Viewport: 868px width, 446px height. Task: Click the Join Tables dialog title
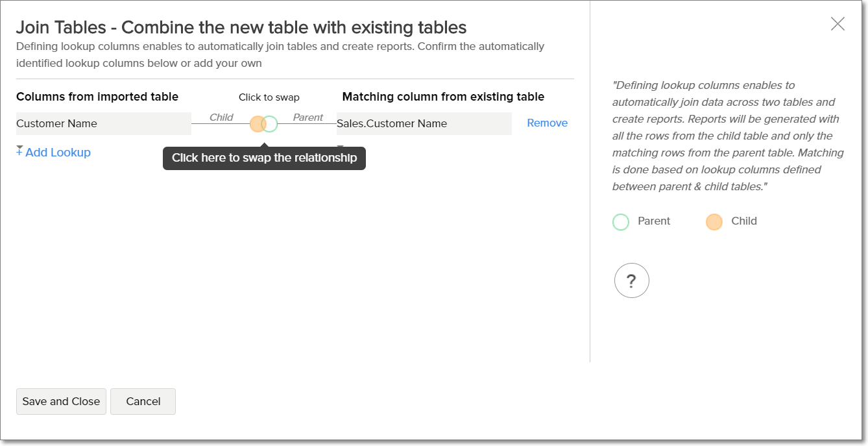click(x=241, y=27)
